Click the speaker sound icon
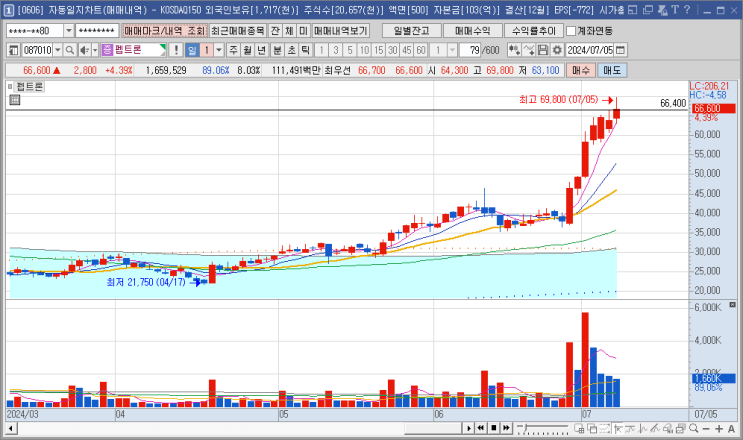 (84, 50)
